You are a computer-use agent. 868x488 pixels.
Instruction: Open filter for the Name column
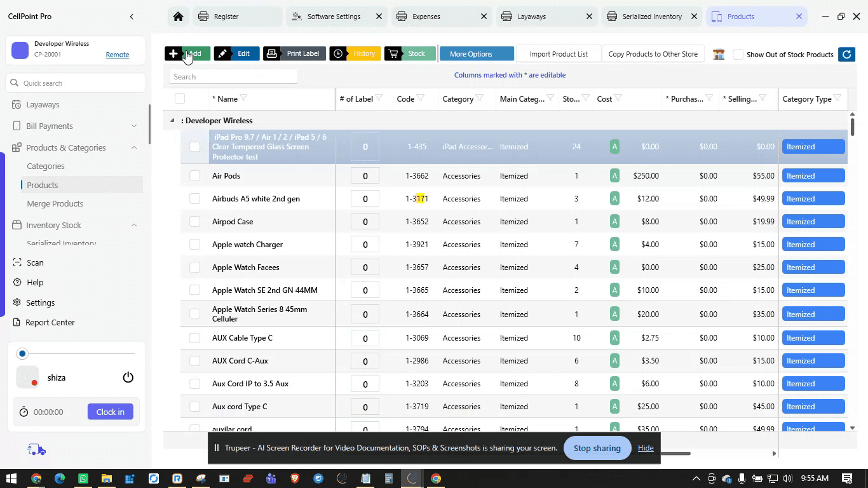click(243, 98)
